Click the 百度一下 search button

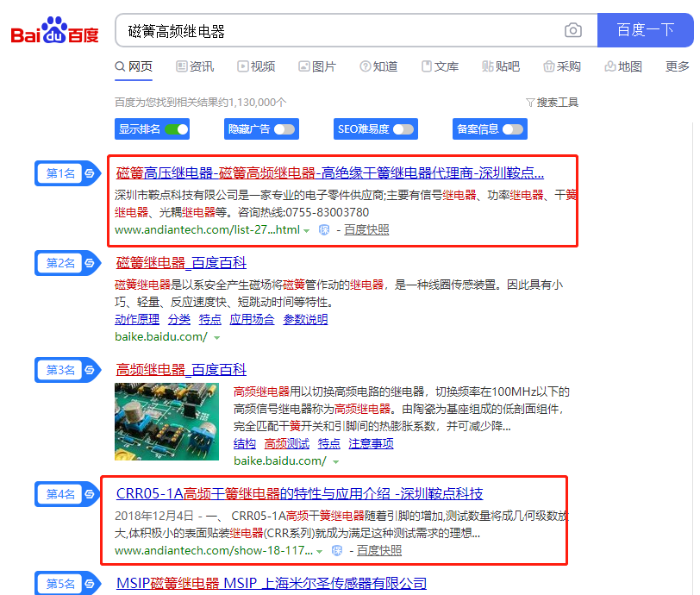pos(645,30)
